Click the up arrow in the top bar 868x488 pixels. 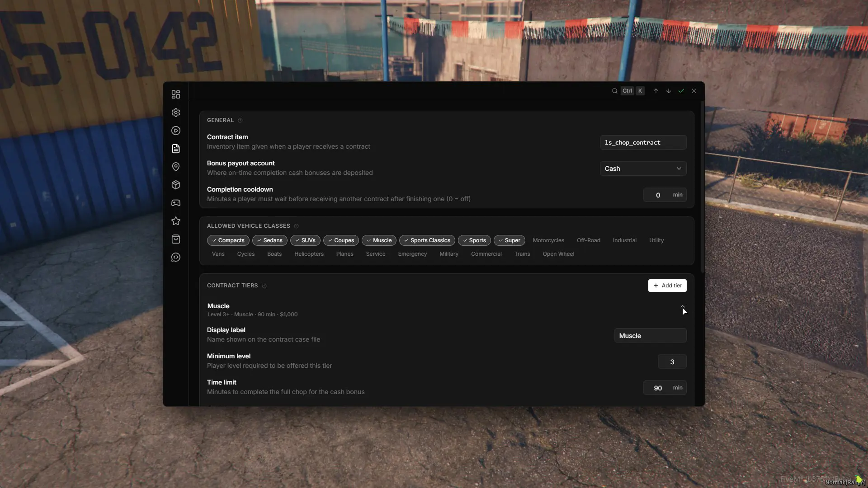point(656,91)
